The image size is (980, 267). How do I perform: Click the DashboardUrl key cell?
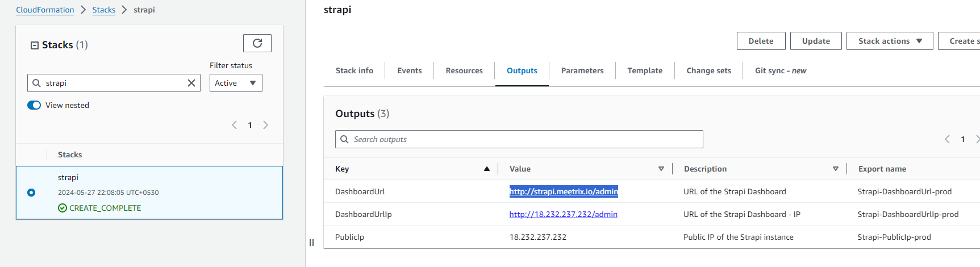(360, 191)
